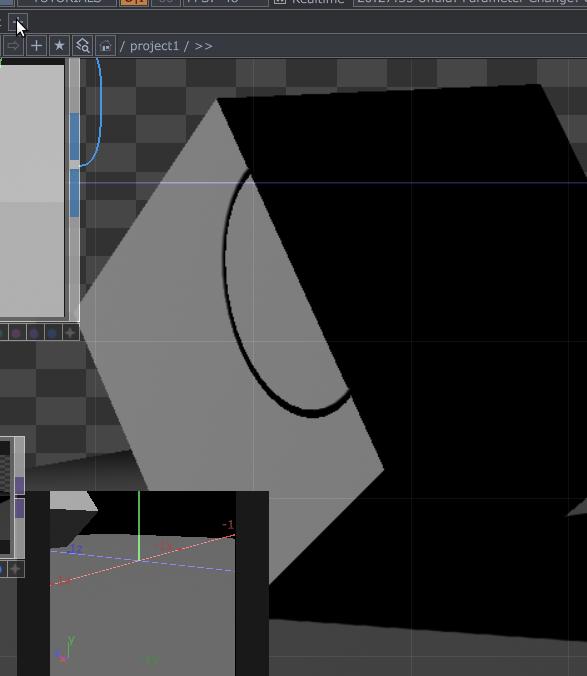Open the network search magnifier icon

[82, 46]
